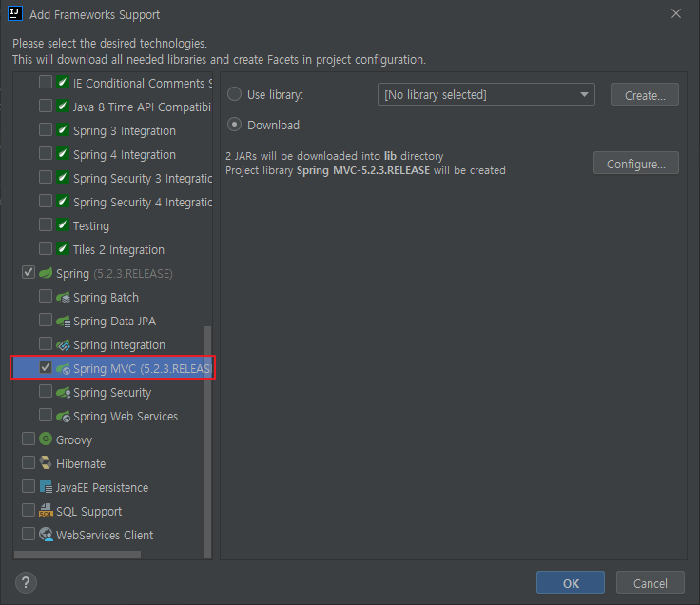Click the Configure... button

636,164
